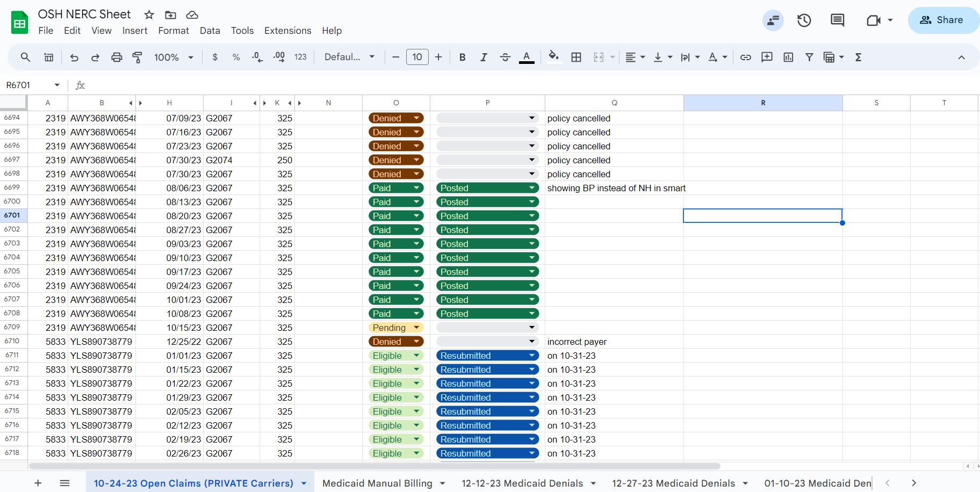
Task: Open the zoom 100% dropdown
Action: click(174, 57)
